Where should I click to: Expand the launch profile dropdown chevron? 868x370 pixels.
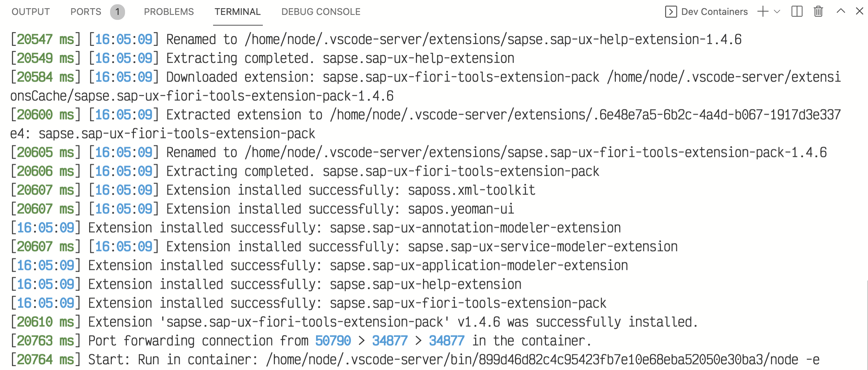point(777,12)
